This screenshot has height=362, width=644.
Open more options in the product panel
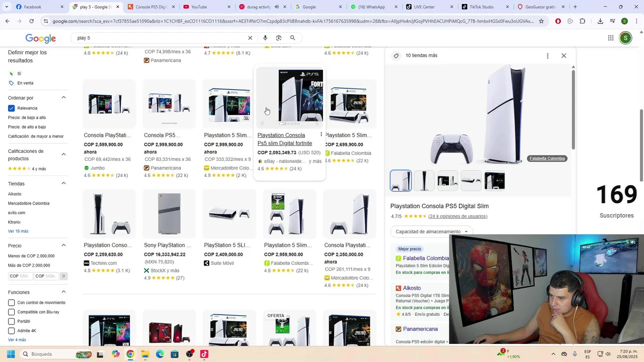(x=547, y=56)
